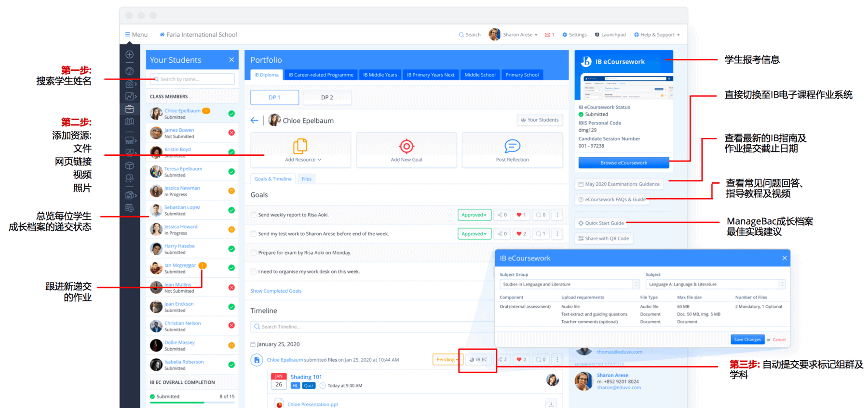Open Ian Mcgreggor's notification badge
The width and height of the screenshot is (868, 408).
[203, 265]
